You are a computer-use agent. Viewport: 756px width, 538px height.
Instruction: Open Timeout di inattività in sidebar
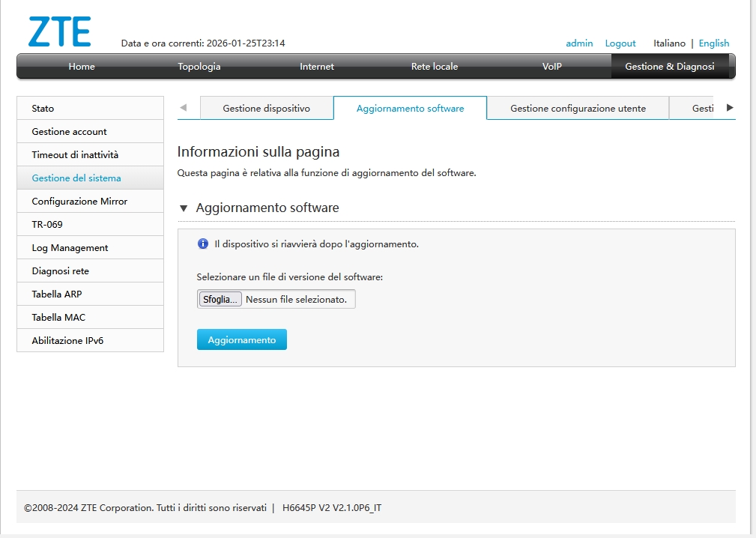click(90, 155)
